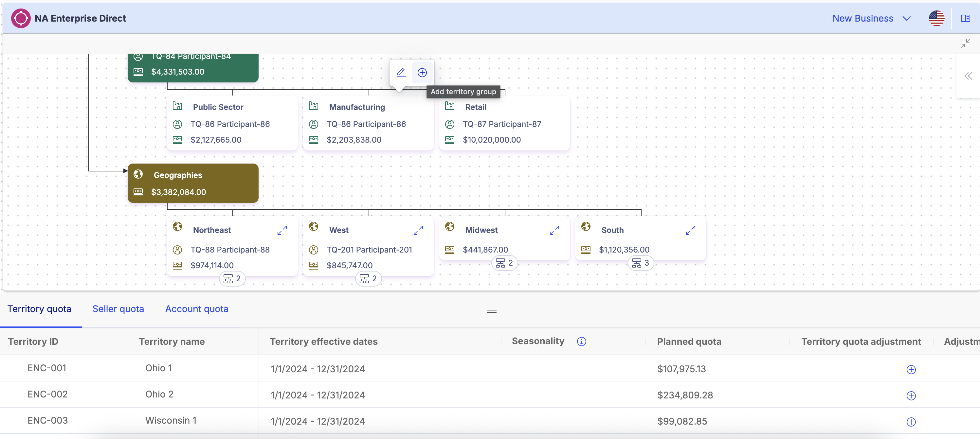Click the US flag locale icon

pyautogui.click(x=936, y=18)
